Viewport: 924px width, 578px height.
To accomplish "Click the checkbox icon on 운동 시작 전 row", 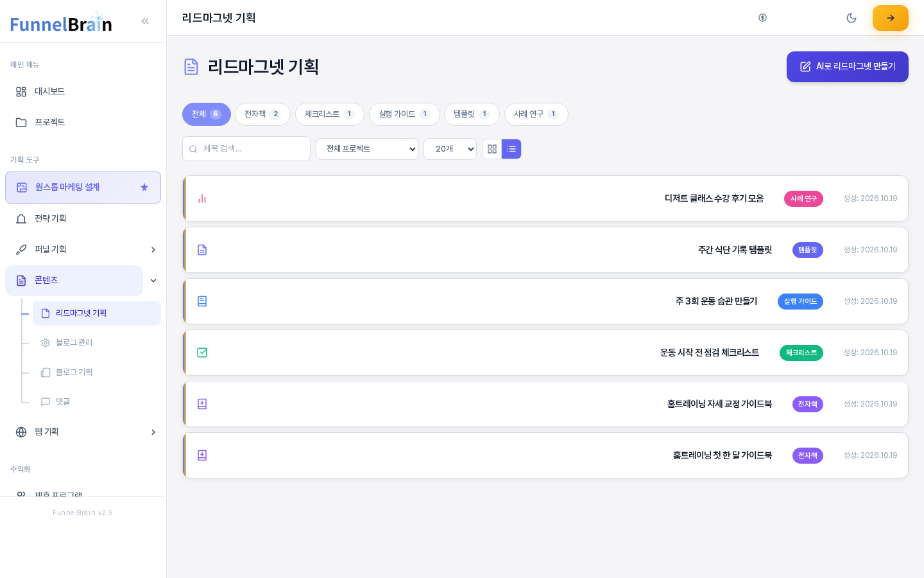I will coord(202,353).
